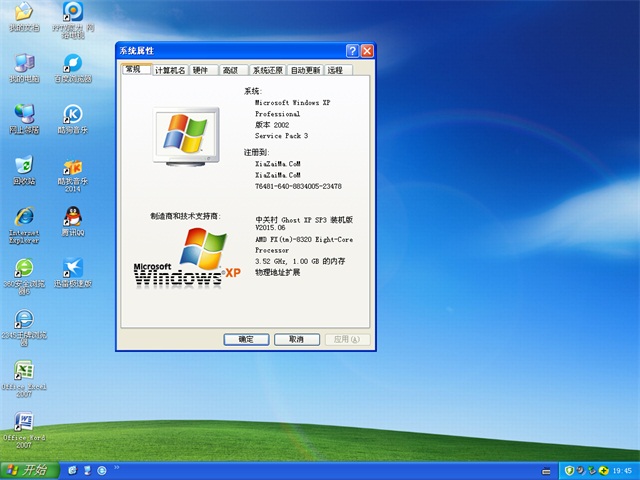
Task: Open the 我的文档 (My Documents) desktop icon
Action: point(23,14)
